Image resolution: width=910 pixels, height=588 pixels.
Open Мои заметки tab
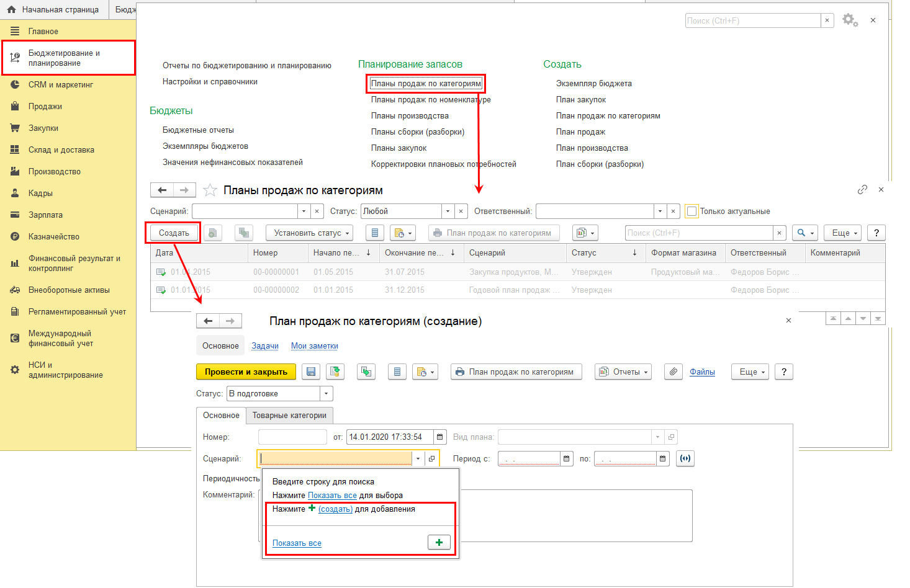315,345
